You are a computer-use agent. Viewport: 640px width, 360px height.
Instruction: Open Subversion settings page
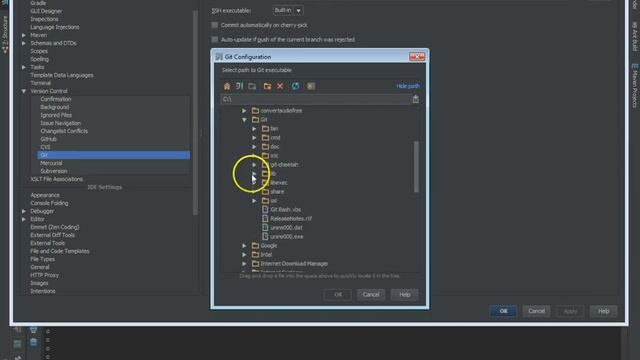tap(53, 171)
